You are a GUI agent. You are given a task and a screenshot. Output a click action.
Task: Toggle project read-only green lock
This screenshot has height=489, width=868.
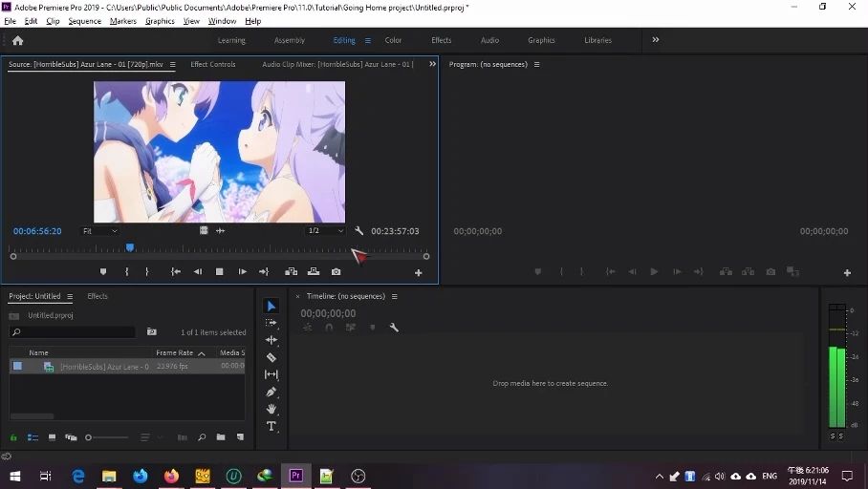tap(13, 437)
